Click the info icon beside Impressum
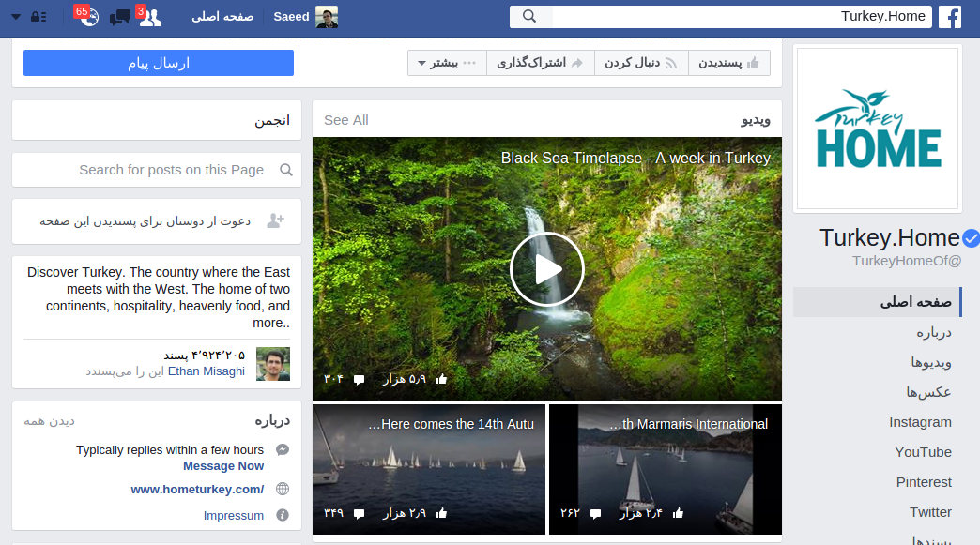Viewport: 980px width, 545px height. pyautogui.click(x=283, y=515)
